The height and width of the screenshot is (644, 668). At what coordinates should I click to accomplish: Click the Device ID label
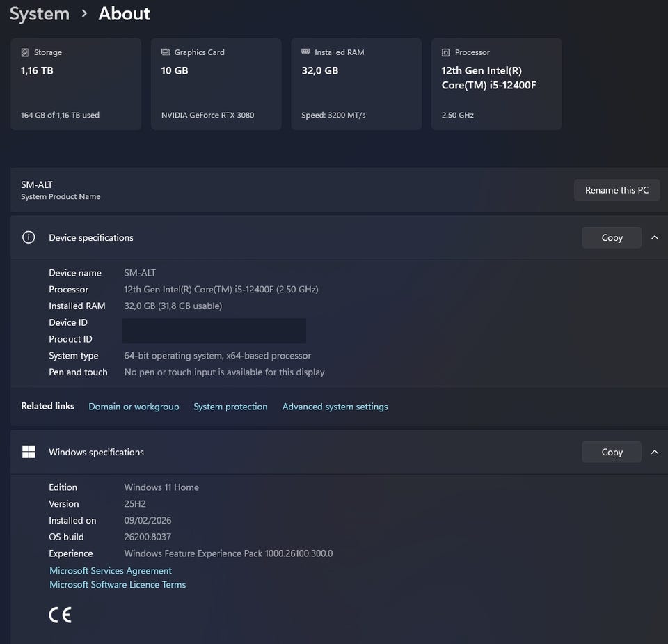[x=68, y=322]
